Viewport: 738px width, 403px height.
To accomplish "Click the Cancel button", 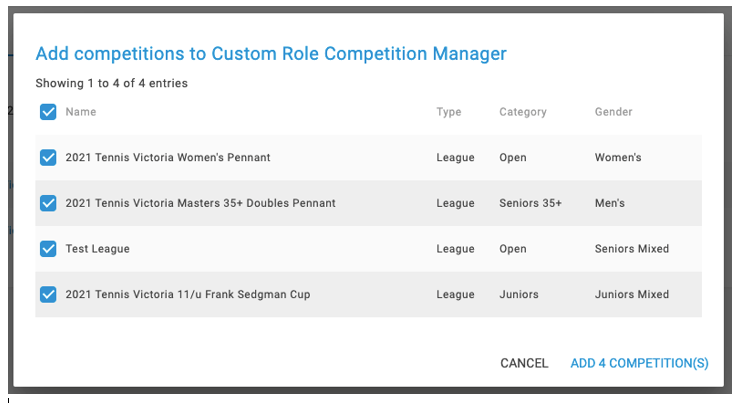I will (x=524, y=363).
